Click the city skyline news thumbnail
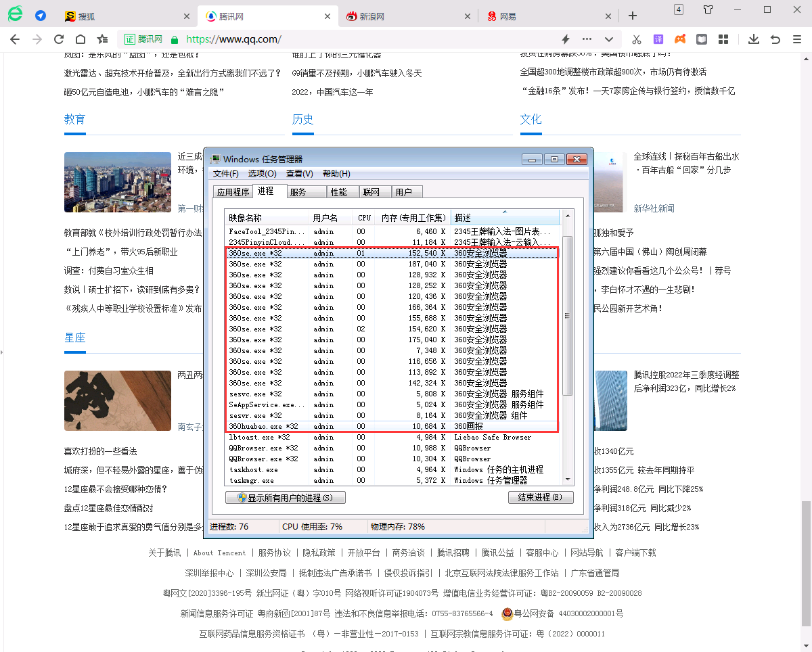Screen dimensions: 812x652 click(118, 182)
